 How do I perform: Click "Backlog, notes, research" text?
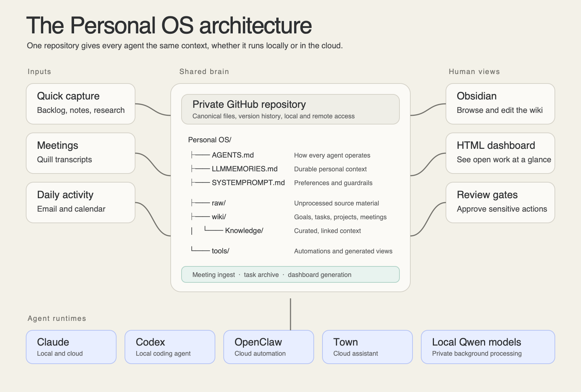click(x=81, y=110)
